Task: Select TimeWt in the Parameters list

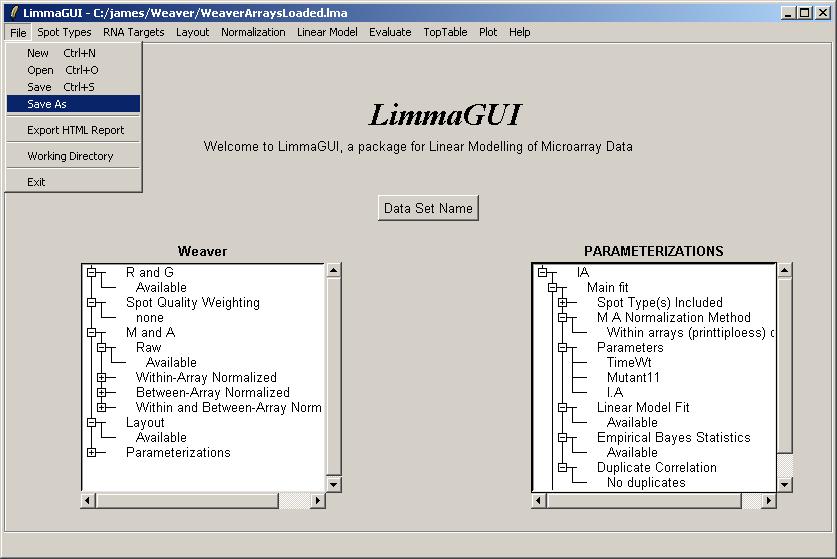Action: point(629,363)
